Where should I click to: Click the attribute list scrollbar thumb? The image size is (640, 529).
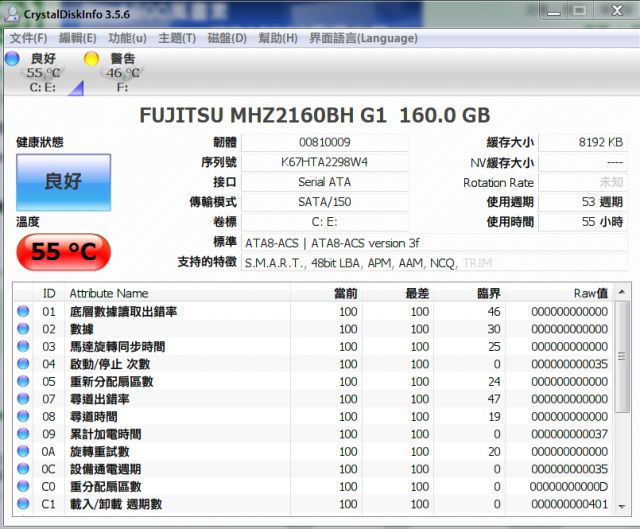(622, 356)
